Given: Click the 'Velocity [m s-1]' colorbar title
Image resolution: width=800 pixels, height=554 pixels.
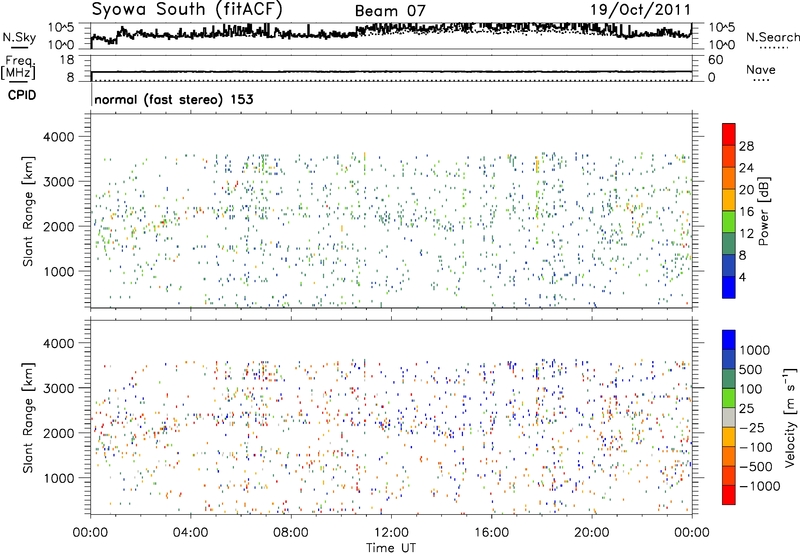Looking at the screenshot, I should (790, 417).
